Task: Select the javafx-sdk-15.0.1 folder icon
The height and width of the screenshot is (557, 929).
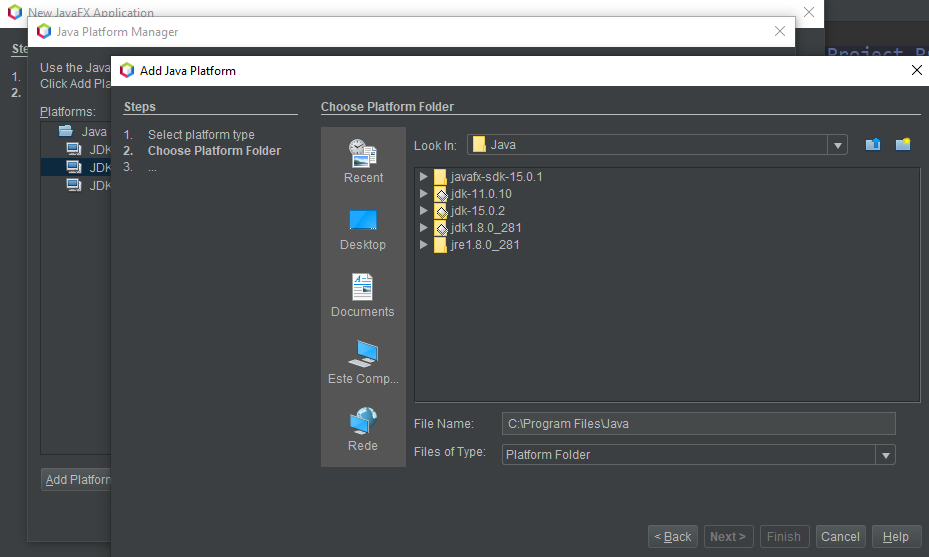Action: click(x=440, y=177)
